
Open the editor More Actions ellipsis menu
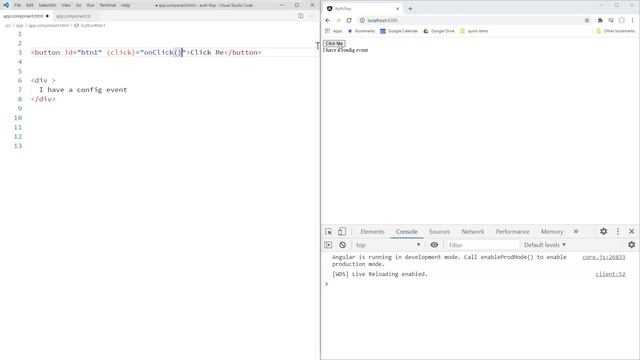click(311, 16)
